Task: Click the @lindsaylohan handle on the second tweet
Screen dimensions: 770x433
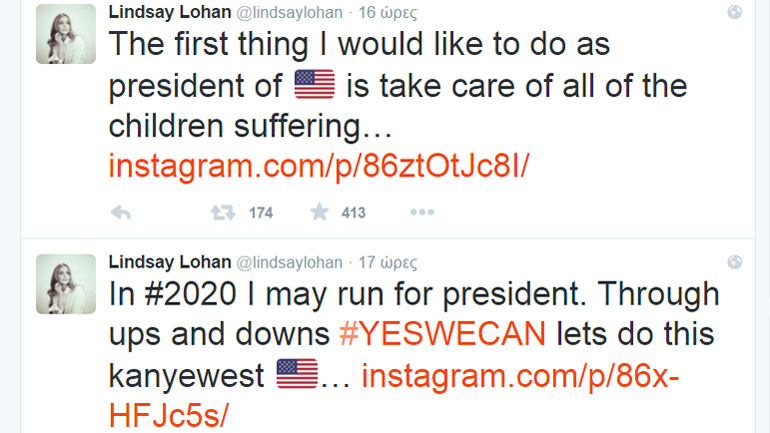Action: [288, 262]
